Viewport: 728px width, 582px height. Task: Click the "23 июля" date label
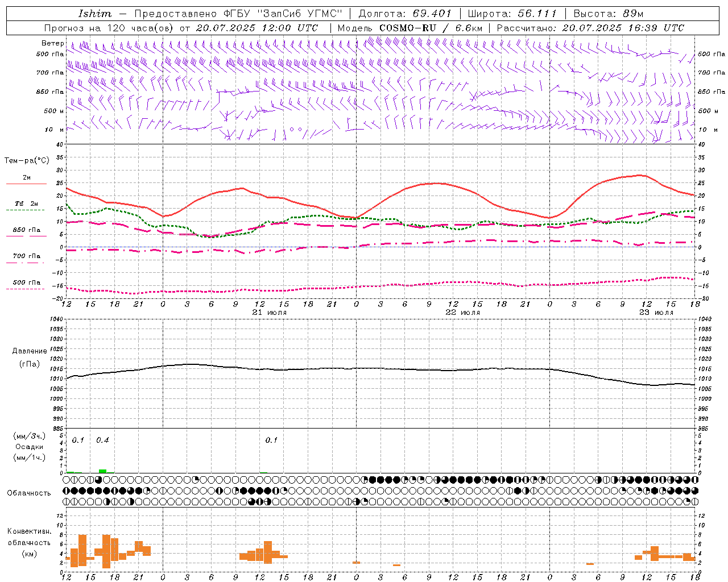click(656, 313)
